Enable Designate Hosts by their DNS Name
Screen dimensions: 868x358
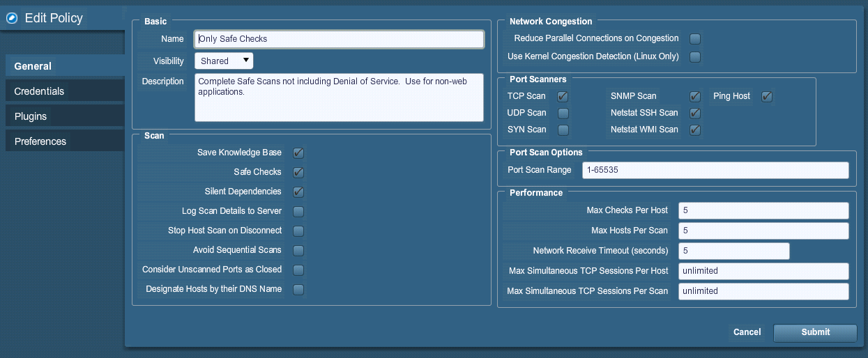(298, 289)
